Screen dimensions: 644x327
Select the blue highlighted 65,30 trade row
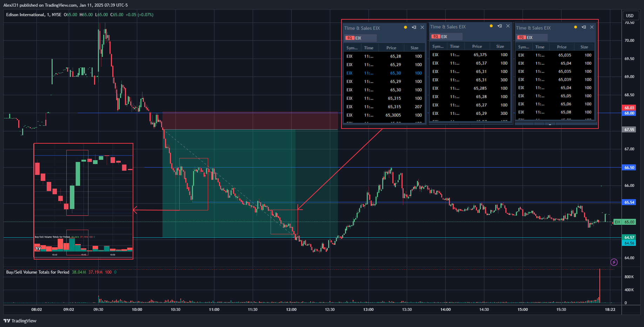(x=384, y=73)
